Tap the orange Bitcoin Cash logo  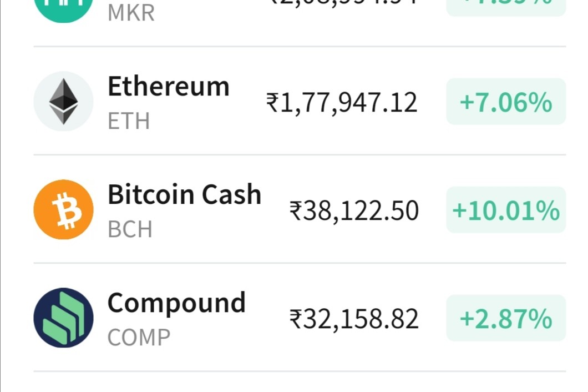point(63,209)
